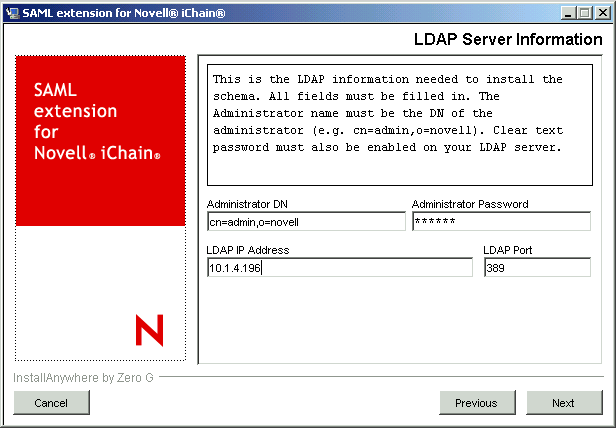Click the 'Administrator DN' label
This screenshot has width=616, height=428.
tap(247, 204)
